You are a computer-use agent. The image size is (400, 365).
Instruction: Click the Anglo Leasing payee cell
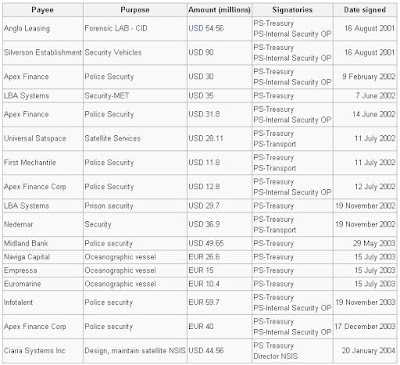[43, 29]
